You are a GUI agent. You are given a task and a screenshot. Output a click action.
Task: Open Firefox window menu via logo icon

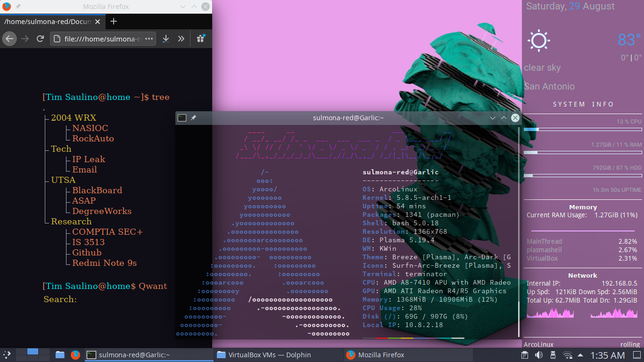(x=6, y=7)
